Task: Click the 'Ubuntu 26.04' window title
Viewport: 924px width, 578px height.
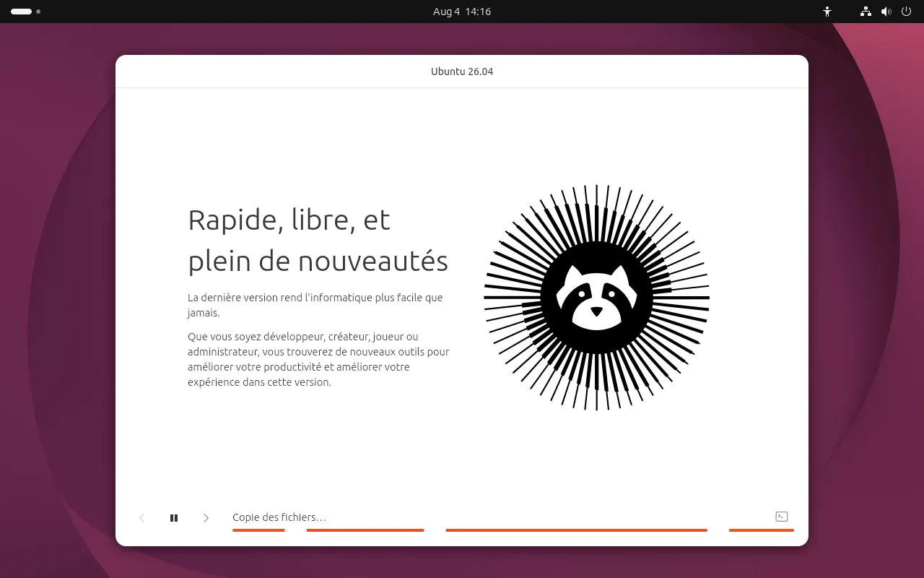Action: tap(462, 72)
